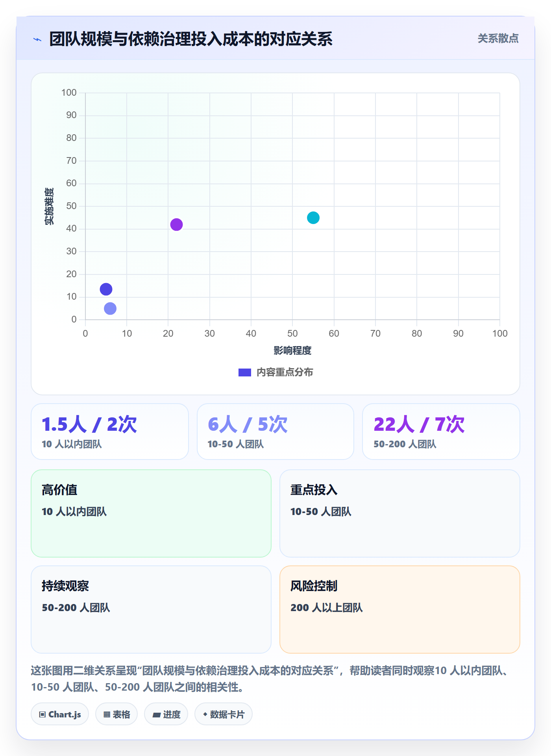The width and height of the screenshot is (551, 756).
Task: Open the 1.5人 / 2次 stat card
Action: (110, 432)
